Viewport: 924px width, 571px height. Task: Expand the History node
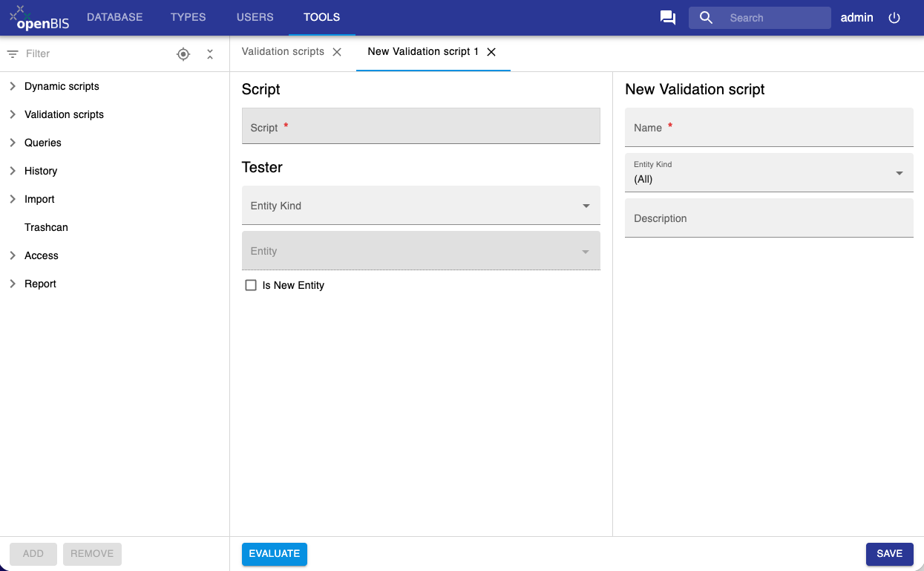pyautogui.click(x=13, y=171)
